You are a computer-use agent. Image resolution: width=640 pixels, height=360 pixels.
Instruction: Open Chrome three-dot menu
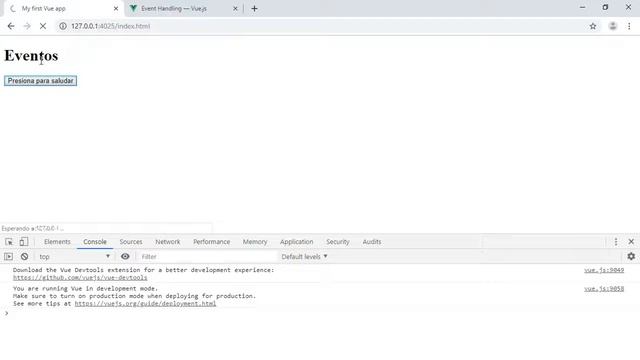[629, 26]
